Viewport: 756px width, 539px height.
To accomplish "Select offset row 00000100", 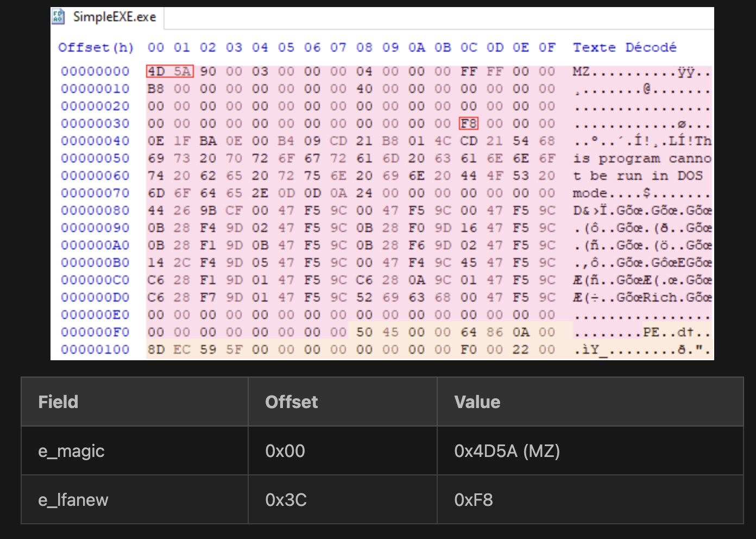I will click(95, 350).
